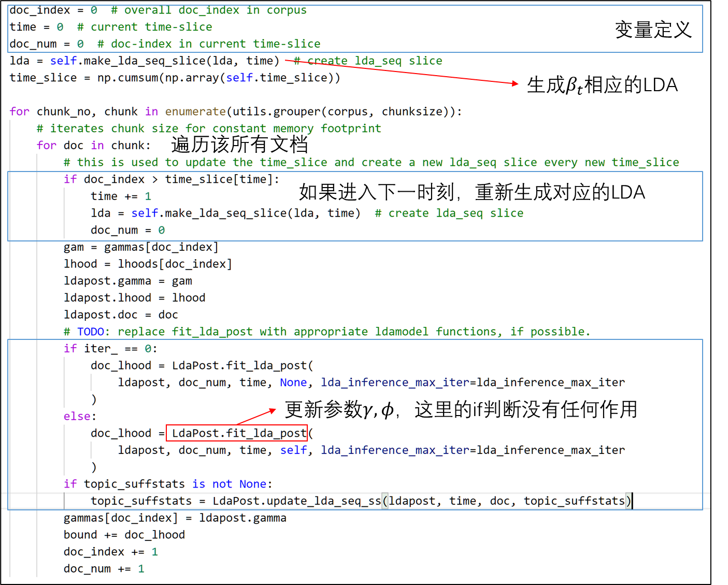
Task: Click the annotation about 更新参数γ,φ
Action: tap(461, 409)
